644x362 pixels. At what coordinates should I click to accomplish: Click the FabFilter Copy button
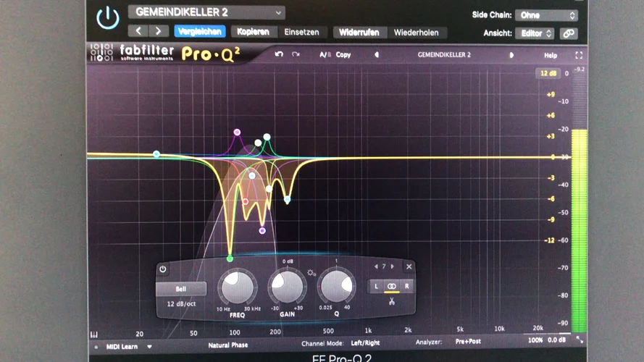pos(343,54)
